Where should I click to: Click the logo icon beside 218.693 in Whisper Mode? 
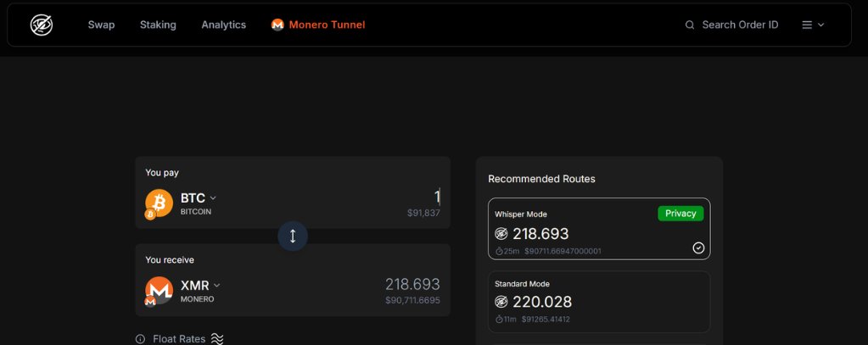pos(501,234)
